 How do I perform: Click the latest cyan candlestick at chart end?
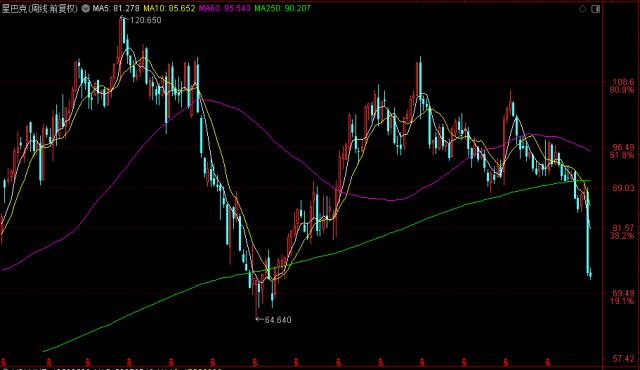(x=591, y=274)
